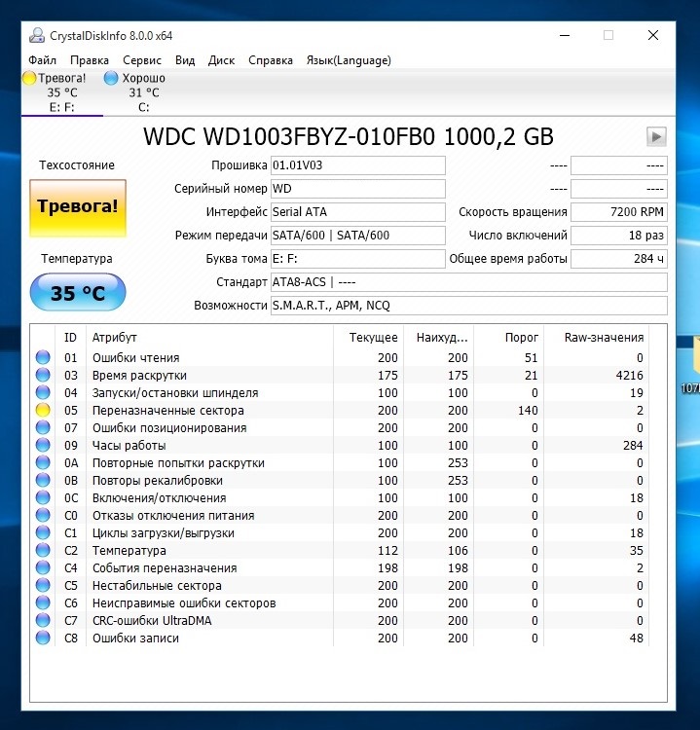The image size is (700, 730).
Task: Select current value 112 in Температура row
Action: (x=387, y=551)
